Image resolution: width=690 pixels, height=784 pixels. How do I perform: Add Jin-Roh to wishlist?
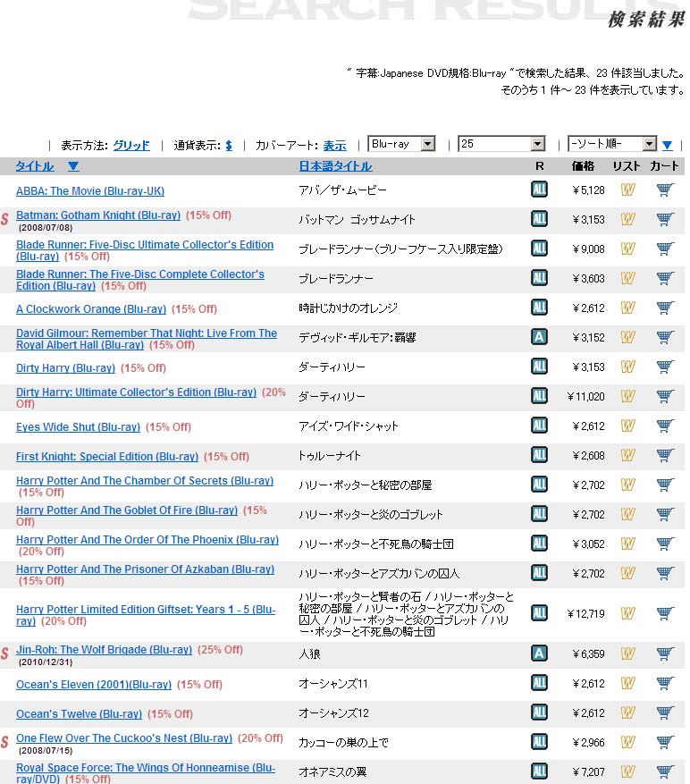[628, 654]
